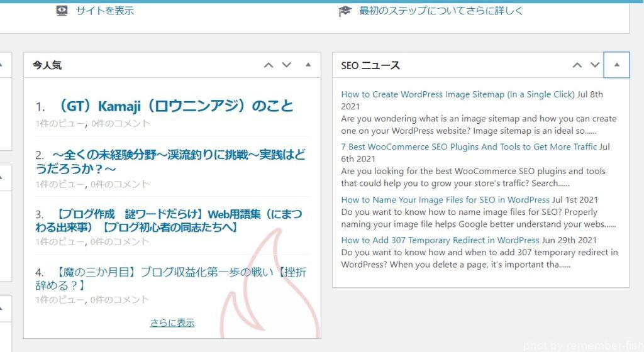The width and height of the screenshot is (644, 352).
Task: Move 今人気 widget down with arrow
Action: [287, 65]
